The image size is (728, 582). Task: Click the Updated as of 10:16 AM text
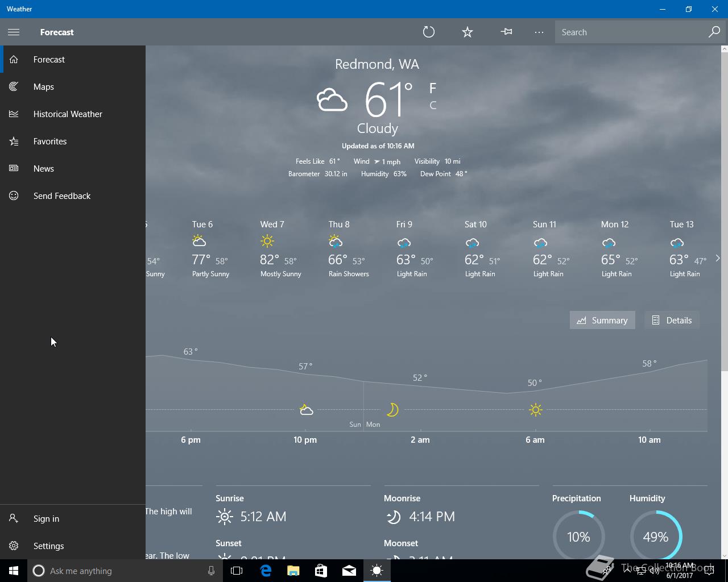(x=378, y=146)
